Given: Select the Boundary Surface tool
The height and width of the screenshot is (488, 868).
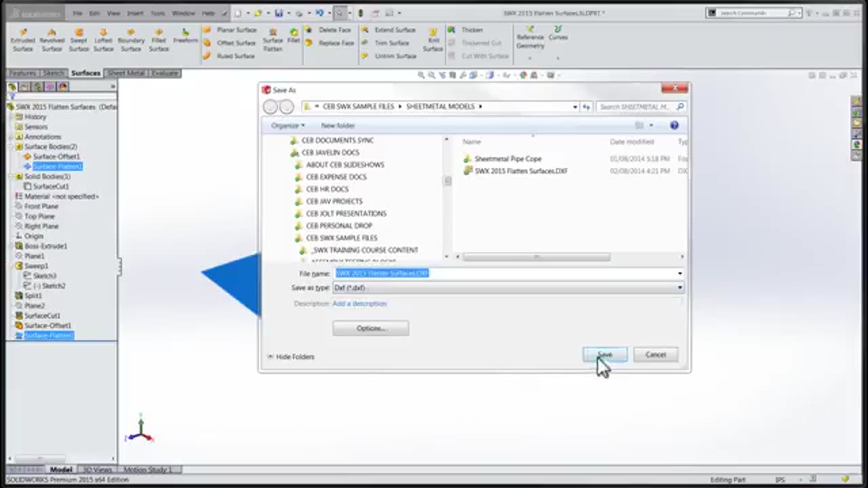Looking at the screenshot, I should [x=131, y=41].
